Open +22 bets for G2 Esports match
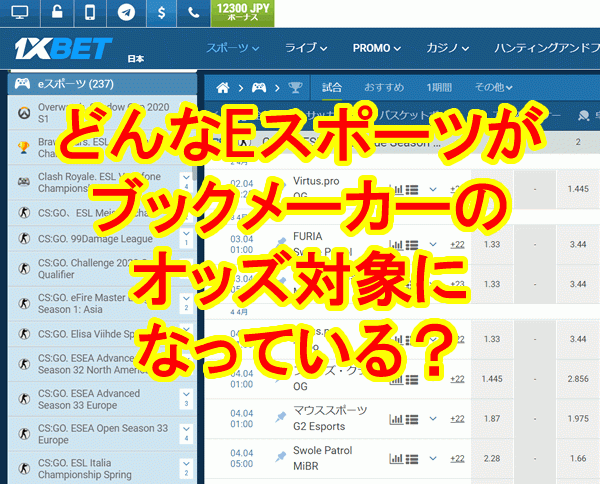 (457, 419)
